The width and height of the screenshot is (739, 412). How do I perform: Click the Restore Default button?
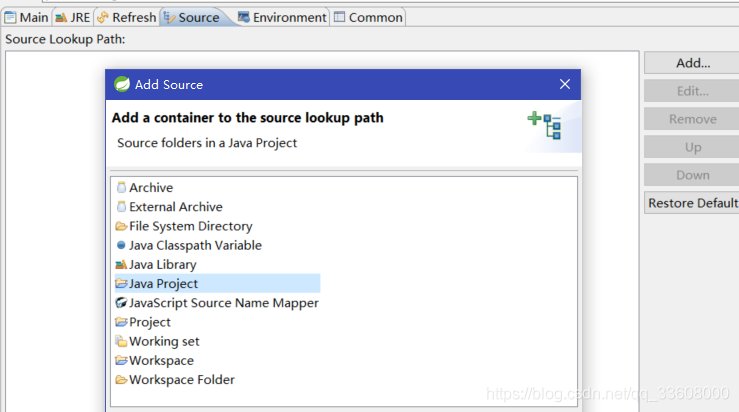(692, 203)
